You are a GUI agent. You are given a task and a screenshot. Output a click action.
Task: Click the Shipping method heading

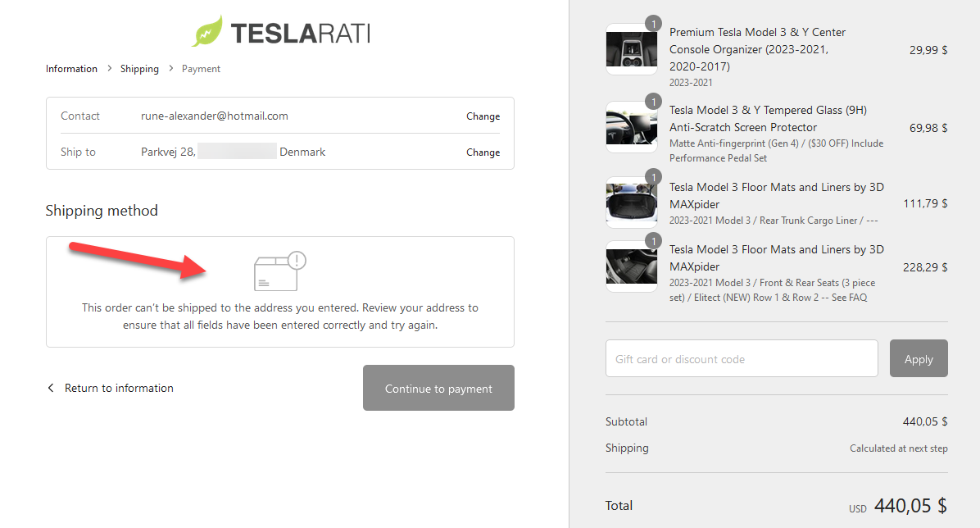102,211
